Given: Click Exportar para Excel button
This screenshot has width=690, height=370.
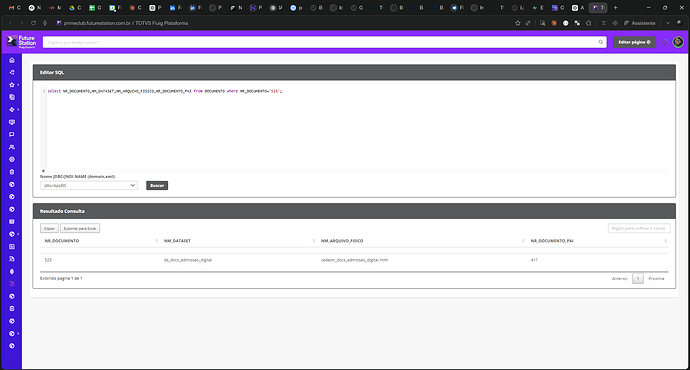Looking at the screenshot, I should coord(80,228).
